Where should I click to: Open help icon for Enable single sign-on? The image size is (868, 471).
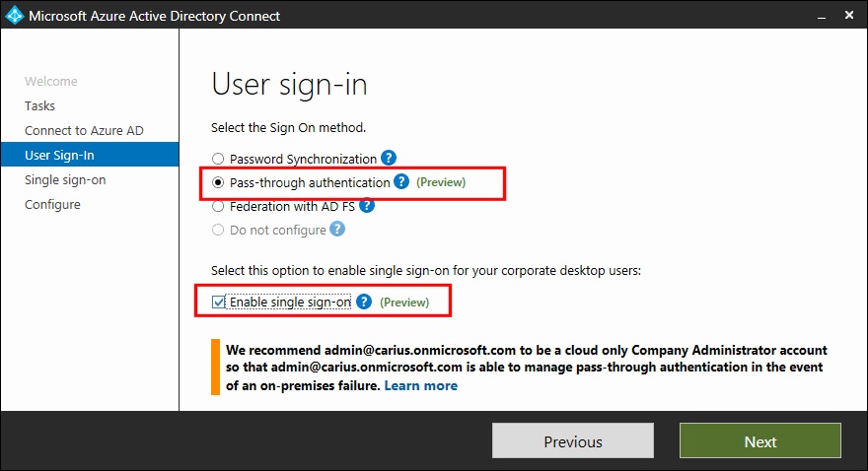(x=364, y=302)
